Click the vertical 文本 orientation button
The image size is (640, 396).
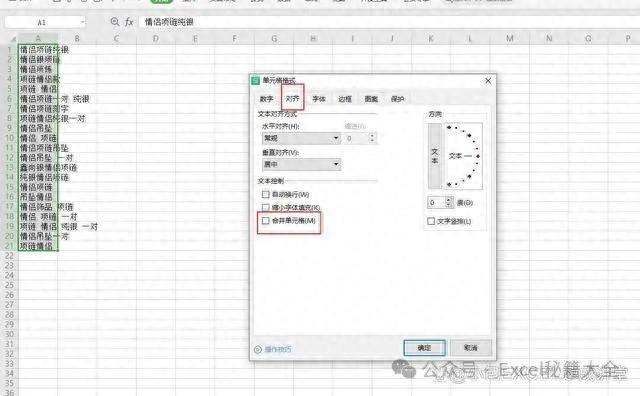click(435, 156)
